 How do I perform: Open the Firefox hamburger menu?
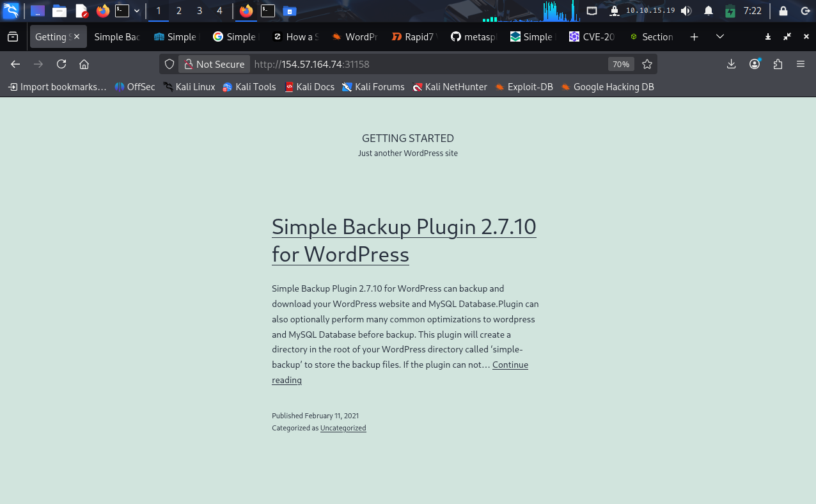point(801,64)
